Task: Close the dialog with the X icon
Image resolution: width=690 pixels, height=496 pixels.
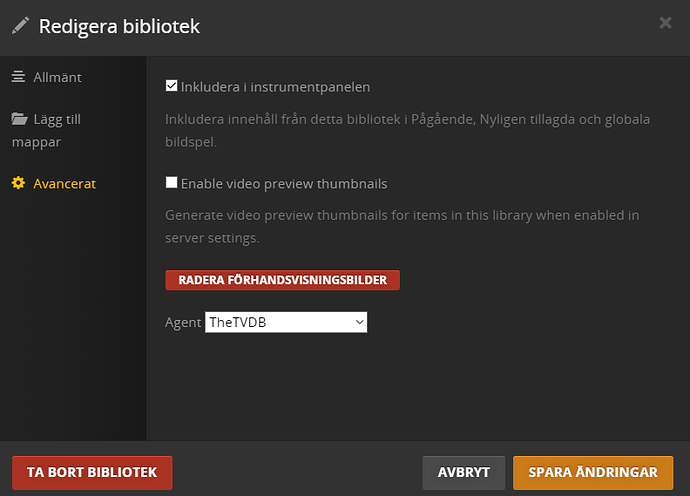Action: [665, 22]
